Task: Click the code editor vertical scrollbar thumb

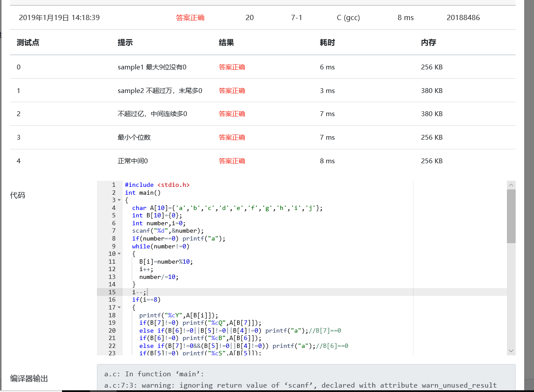Action: coord(511,216)
